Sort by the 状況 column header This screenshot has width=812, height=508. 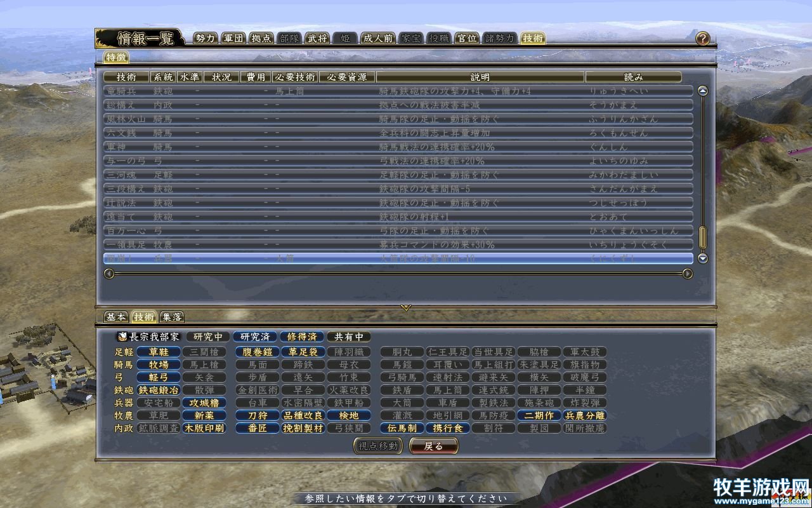pos(221,77)
